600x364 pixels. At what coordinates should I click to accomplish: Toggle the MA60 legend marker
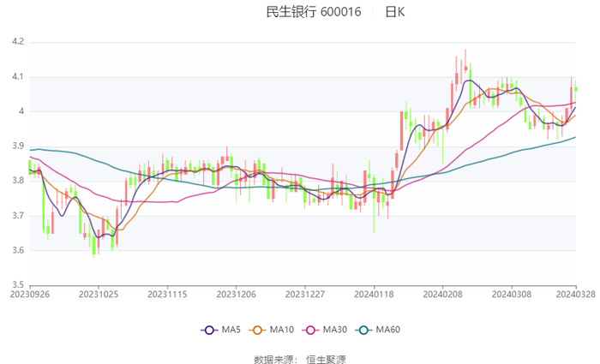click(364, 330)
